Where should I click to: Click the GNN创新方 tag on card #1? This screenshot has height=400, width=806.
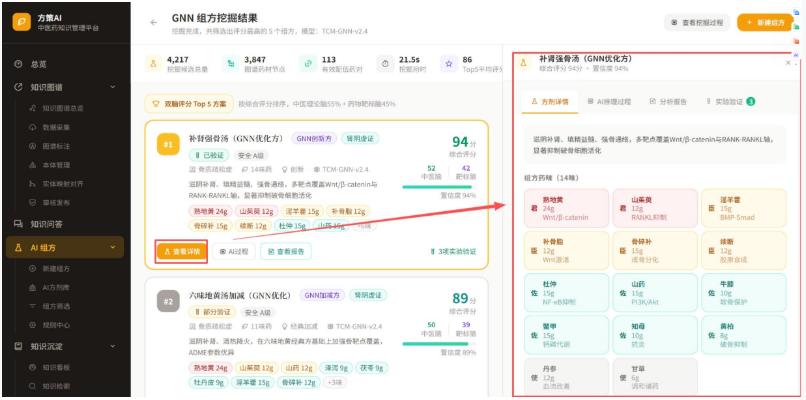coord(315,138)
